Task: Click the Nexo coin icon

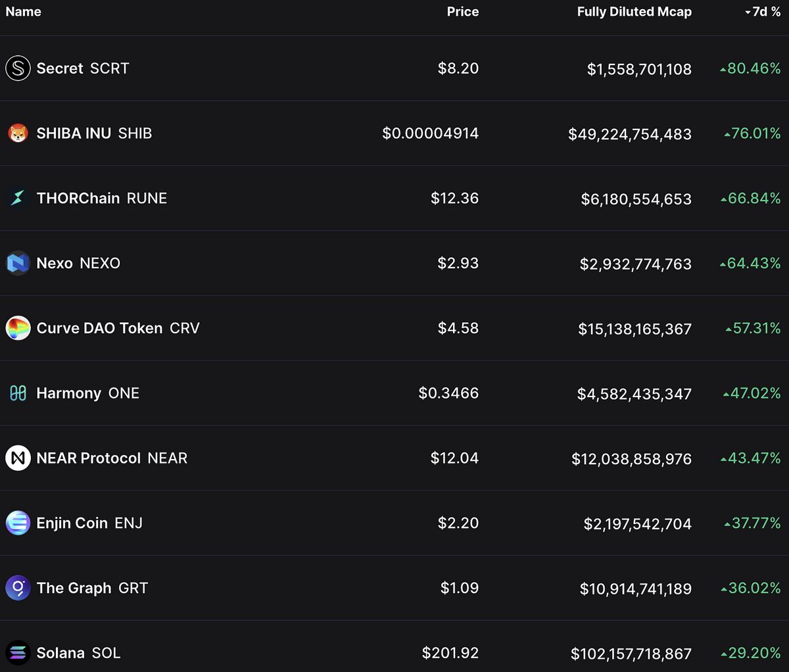Action: (18, 263)
